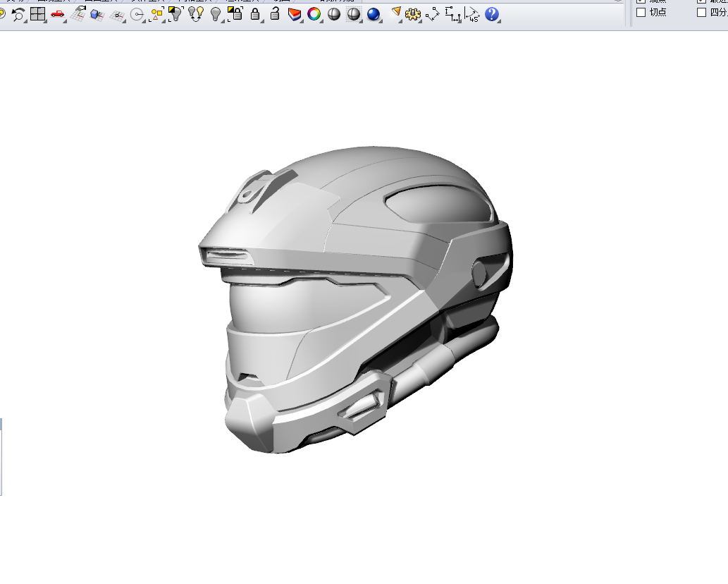Click the closed padlock Lock icon
This screenshot has height=584, width=728.
[255, 14]
